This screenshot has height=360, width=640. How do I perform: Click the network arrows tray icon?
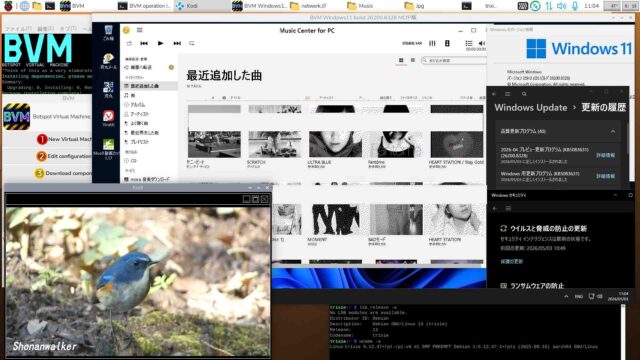(549, 6)
